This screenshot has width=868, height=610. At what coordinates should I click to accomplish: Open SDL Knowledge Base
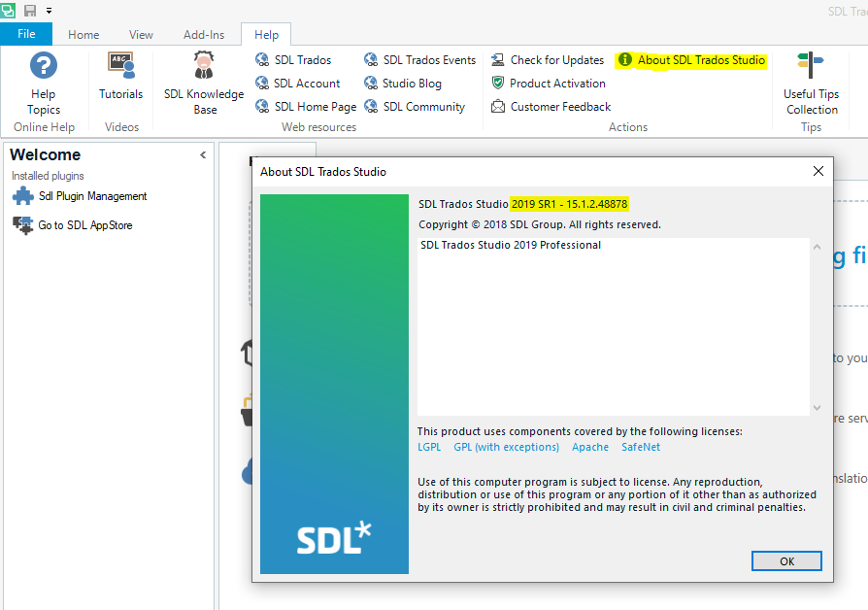click(204, 84)
